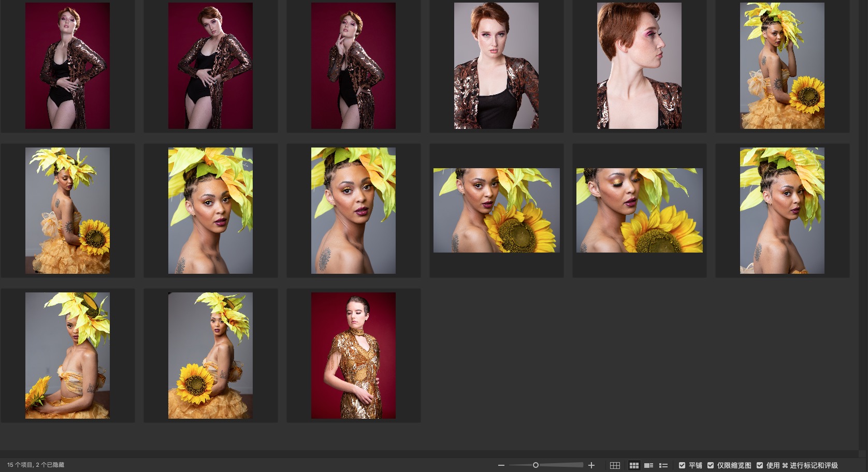Select the first red-background full-body portrait
This screenshot has width=868, height=472.
(67, 66)
